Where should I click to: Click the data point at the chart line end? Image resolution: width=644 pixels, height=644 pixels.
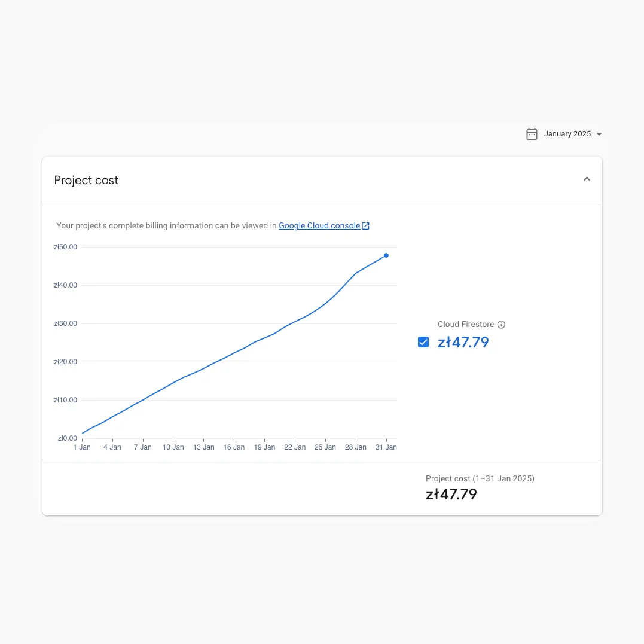pos(386,255)
